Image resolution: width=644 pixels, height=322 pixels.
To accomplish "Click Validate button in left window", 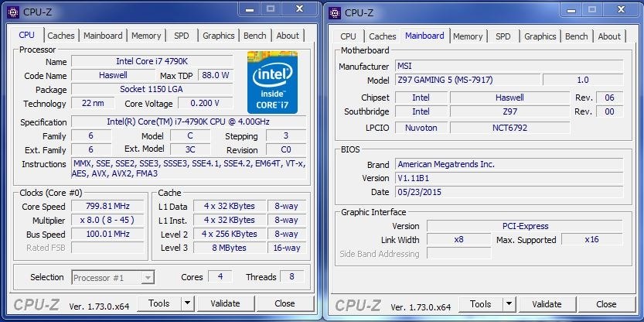I will coord(225,303).
